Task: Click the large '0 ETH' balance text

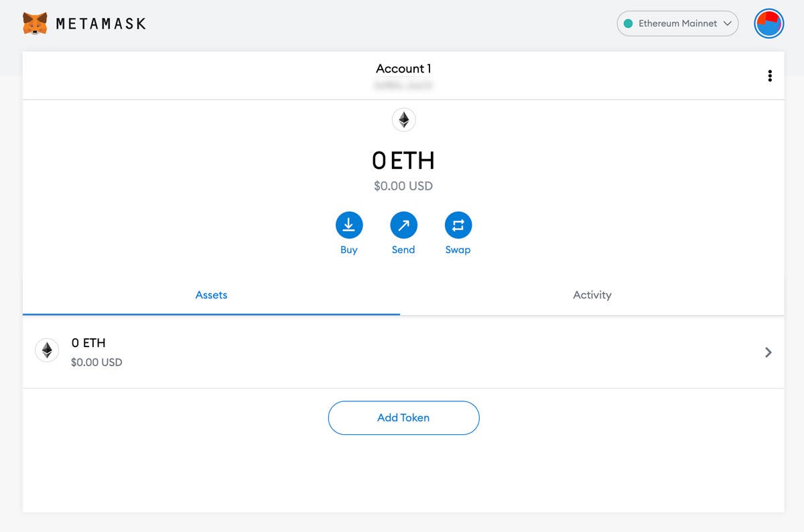Action: 403,161
